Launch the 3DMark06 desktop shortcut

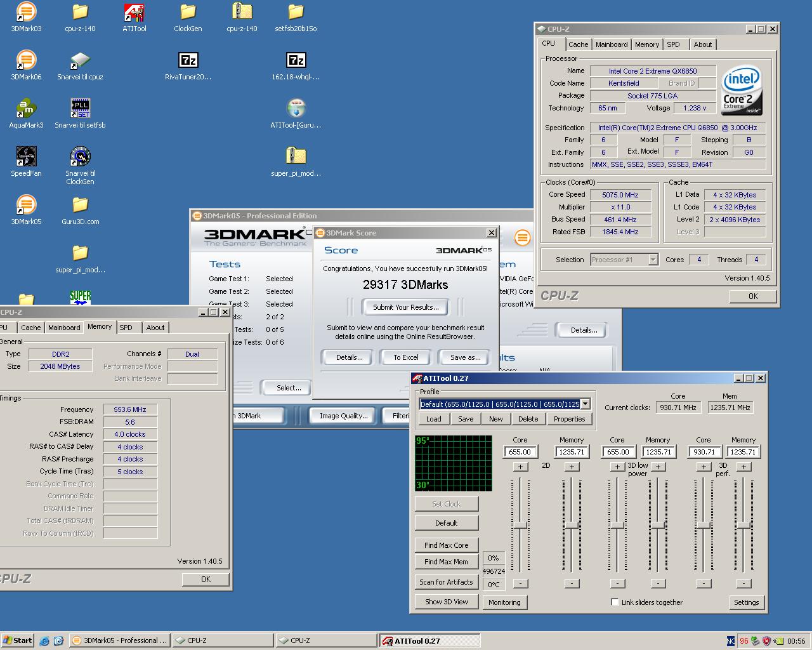[26, 65]
